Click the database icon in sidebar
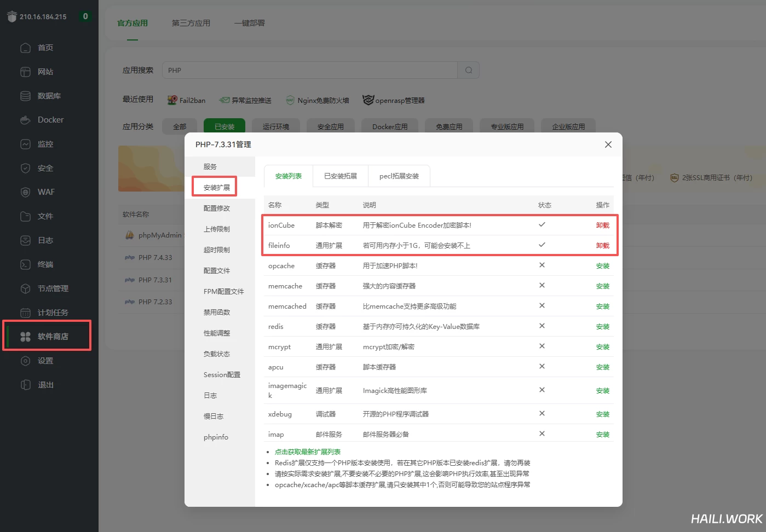The image size is (766, 532). coord(25,96)
